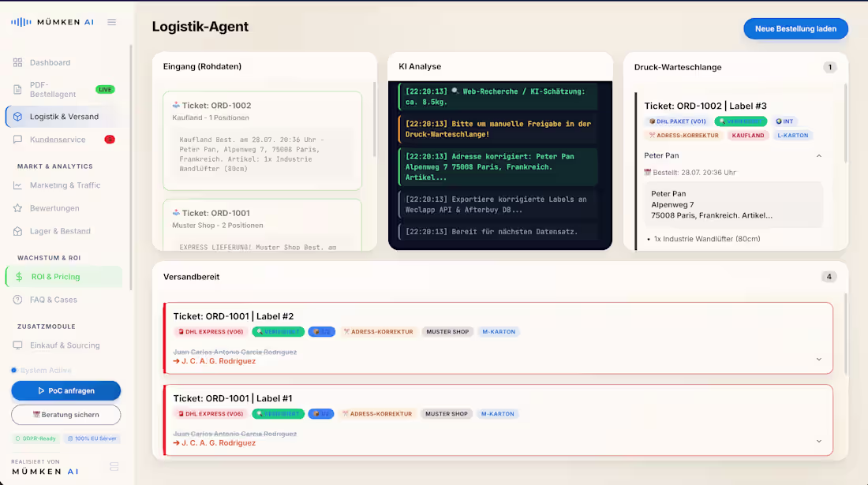This screenshot has height=485, width=868.
Task: Click the ticket icon on ORD-1002 input card
Action: [176, 105]
